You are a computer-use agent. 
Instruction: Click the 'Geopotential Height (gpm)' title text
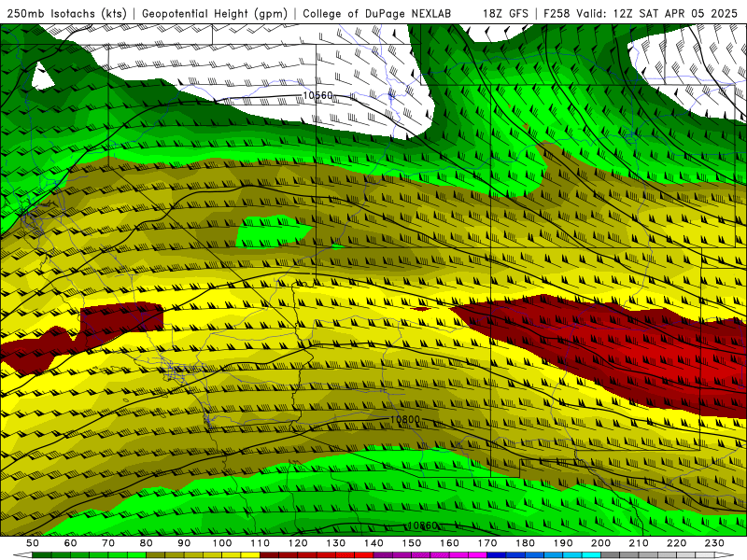tap(215, 14)
